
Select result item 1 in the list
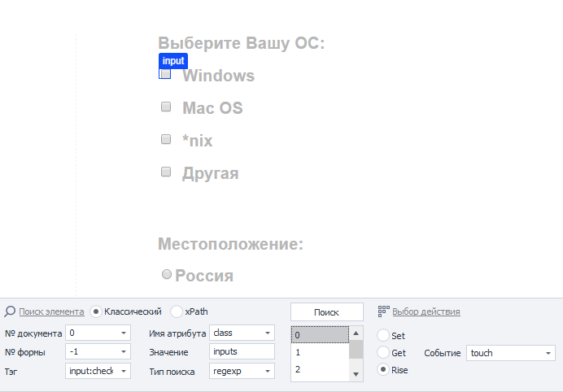pos(320,352)
